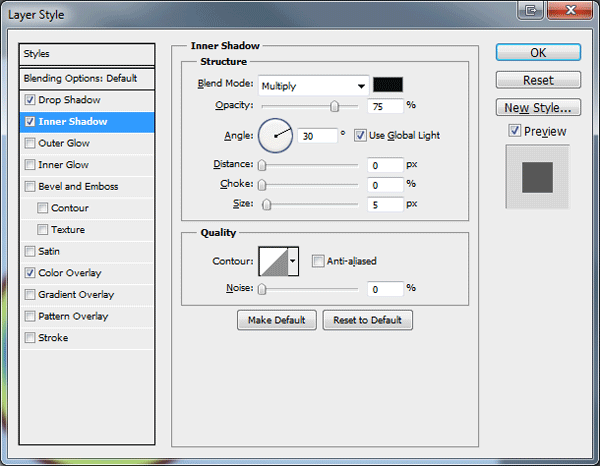Click the Choke slider handle

pos(262,185)
